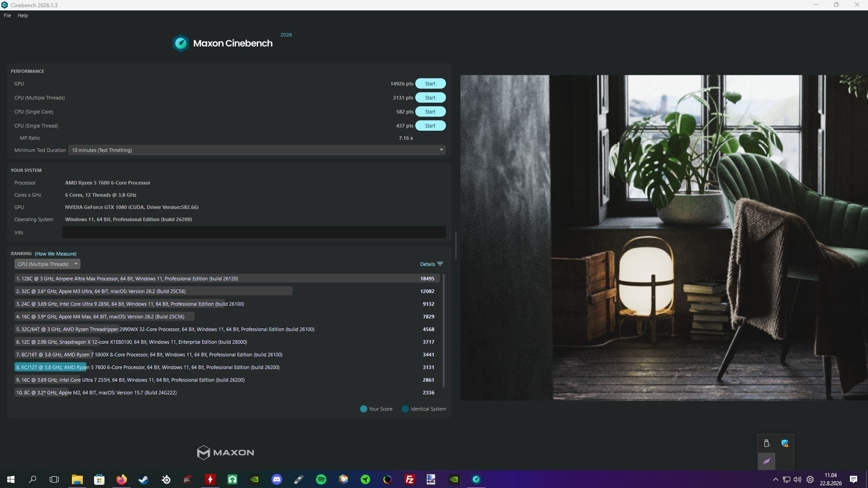
Task: Click the ranking list scrollbar
Action: point(443,331)
